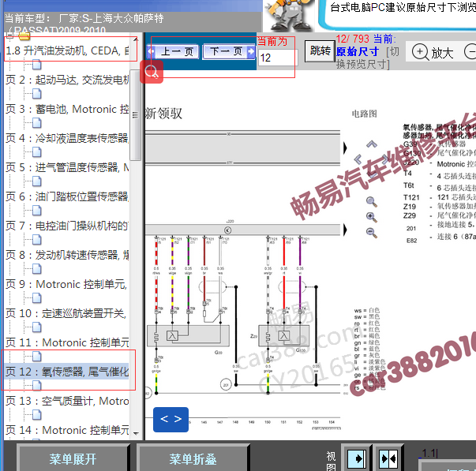The image size is (476, 471).
Task: Select tree item 页 11 Motronic 控制单元
Action: [x=67, y=342]
